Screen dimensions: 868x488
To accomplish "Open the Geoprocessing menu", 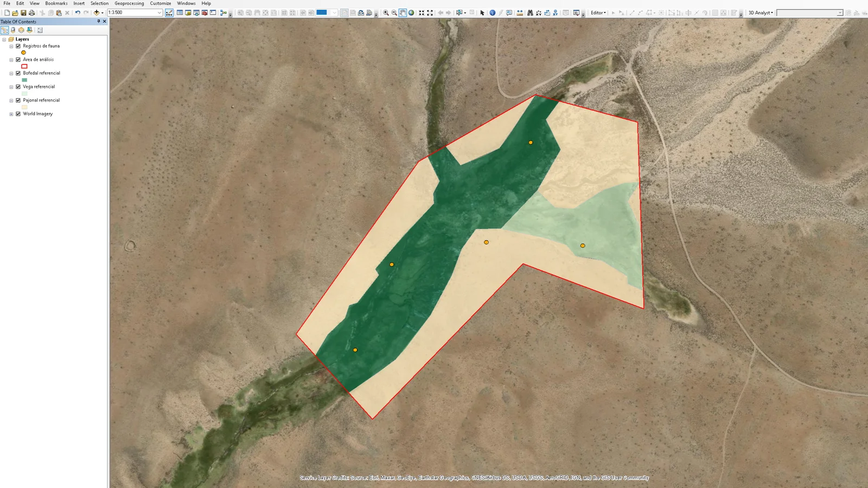I will (129, 3).
